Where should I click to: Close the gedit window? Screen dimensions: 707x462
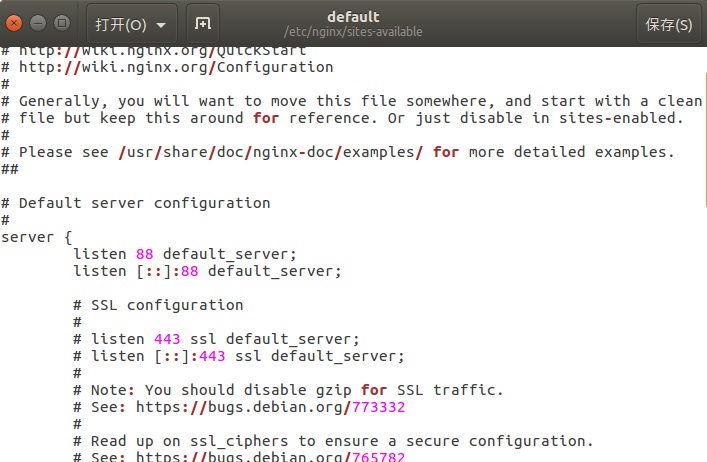16,23
